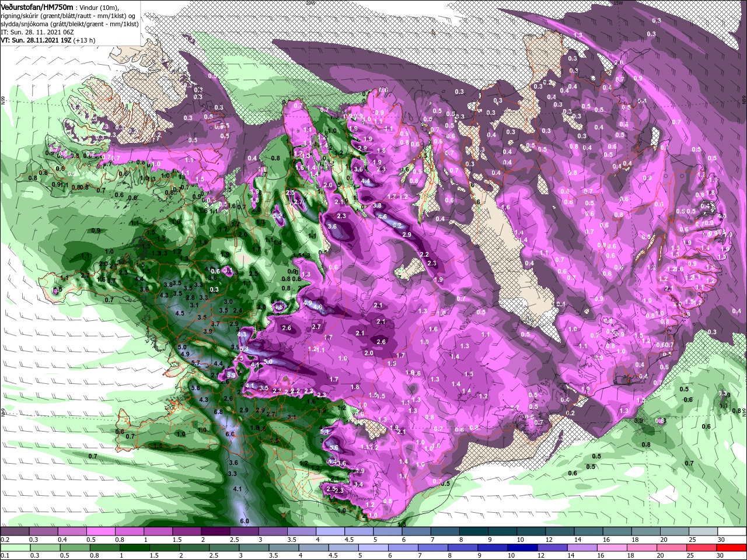
Task: Pick the snow swatch between 0.2 and 0.3
Action: click(15, 531)
